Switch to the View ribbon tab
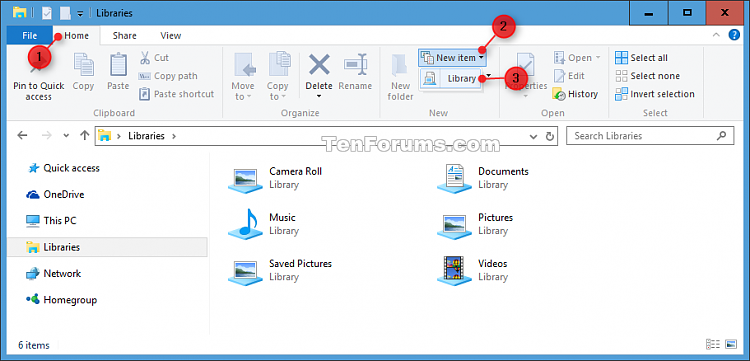Screen dimensions: 750x361 click(170, 35)
